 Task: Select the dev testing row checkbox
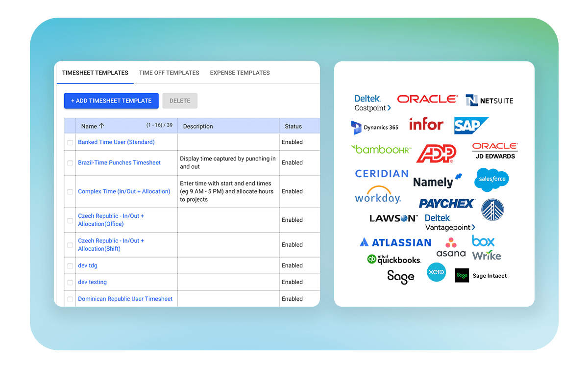coord(70,283)
